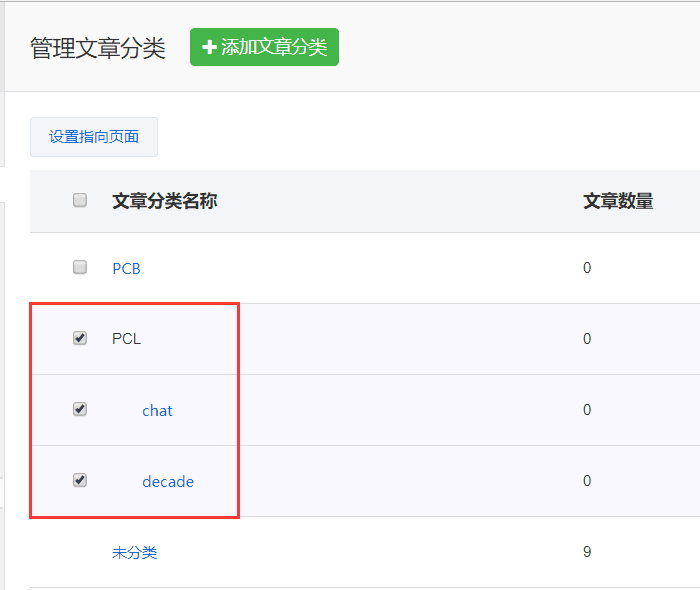Select the PCL category name

[x=126, y=339]
